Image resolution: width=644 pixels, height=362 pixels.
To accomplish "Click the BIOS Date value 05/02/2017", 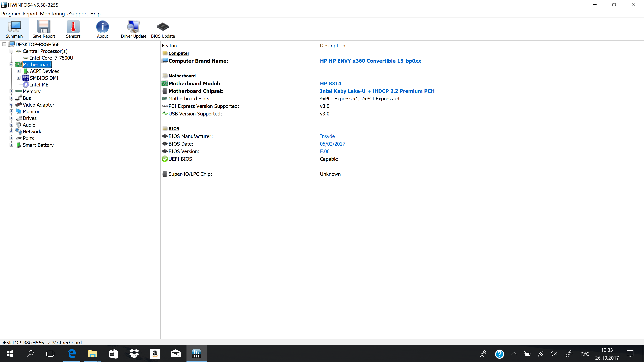I will point(333,144).
